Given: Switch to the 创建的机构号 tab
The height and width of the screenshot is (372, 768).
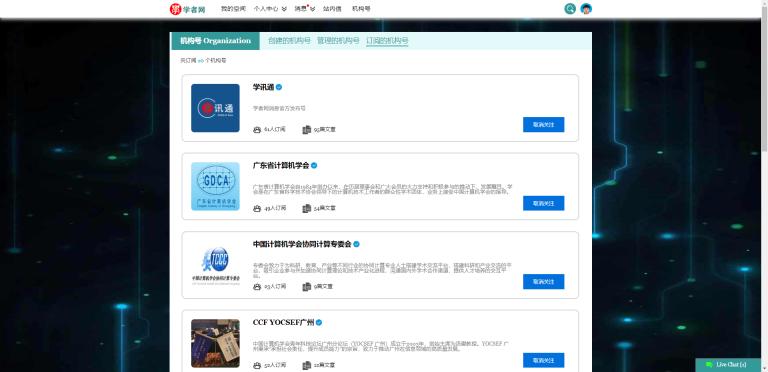Looking at the screenshot, I should click(289, 41).
